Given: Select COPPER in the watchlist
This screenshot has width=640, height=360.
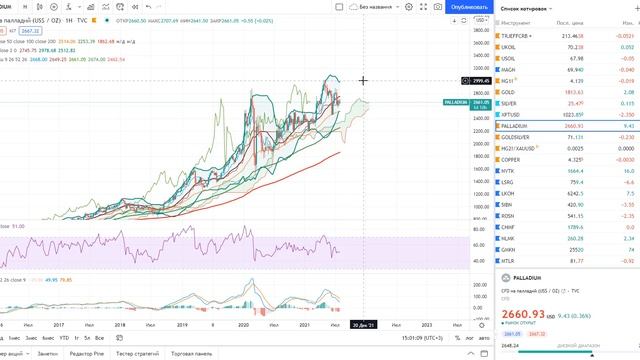Looking at the screenshot, I should (x=567, y=160).
